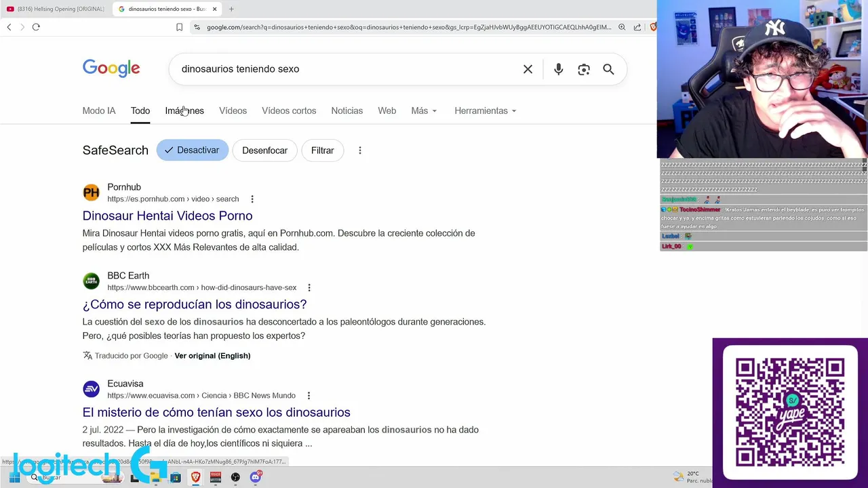868x488 pixels.
Task: Select the Web results tab
Action: pyautogui.click(x=387, y=110)
